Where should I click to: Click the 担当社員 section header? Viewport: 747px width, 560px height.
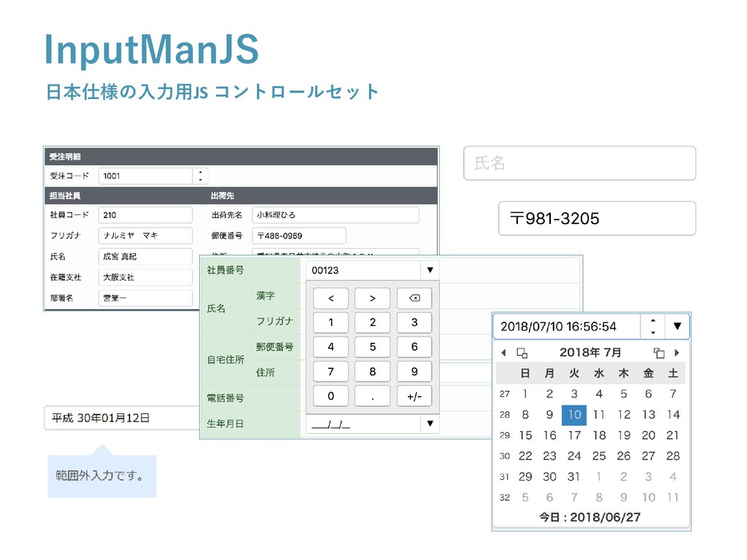coord(65,195)
